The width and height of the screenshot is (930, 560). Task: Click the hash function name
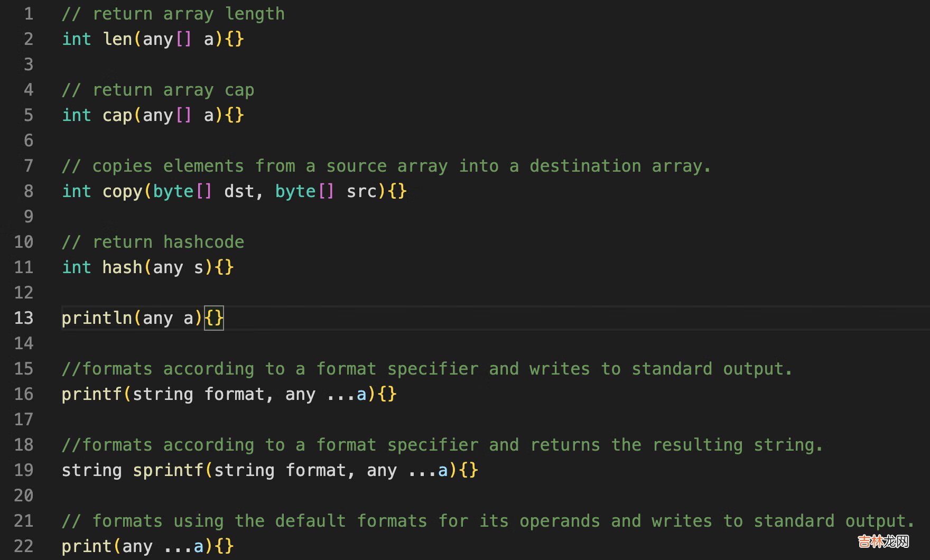(122, 267)
